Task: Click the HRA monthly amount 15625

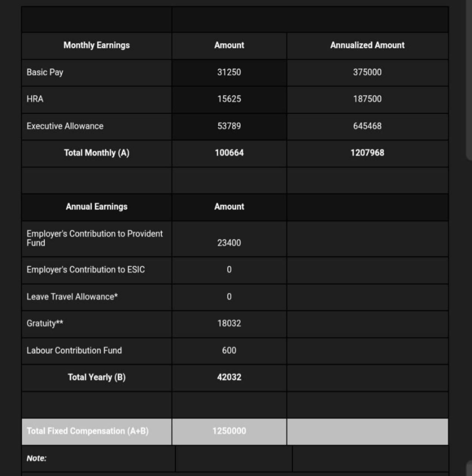Action: pyautogui.click(x=229, y=99)
